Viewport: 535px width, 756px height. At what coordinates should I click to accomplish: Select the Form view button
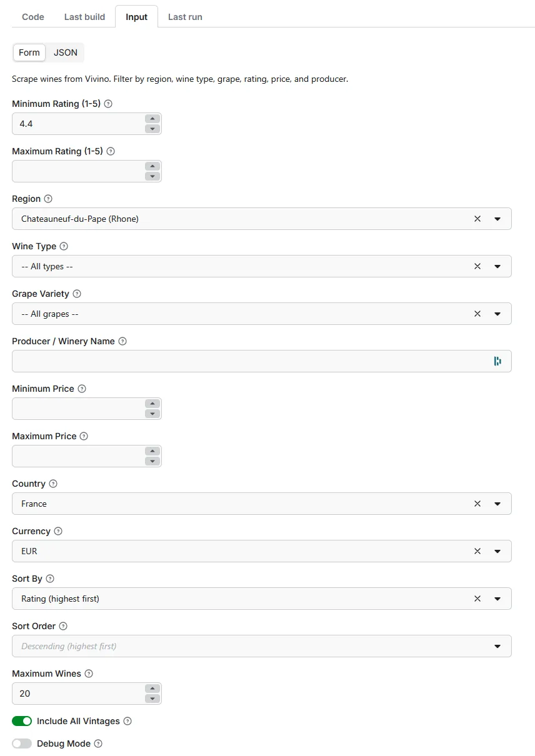[29, 52]
